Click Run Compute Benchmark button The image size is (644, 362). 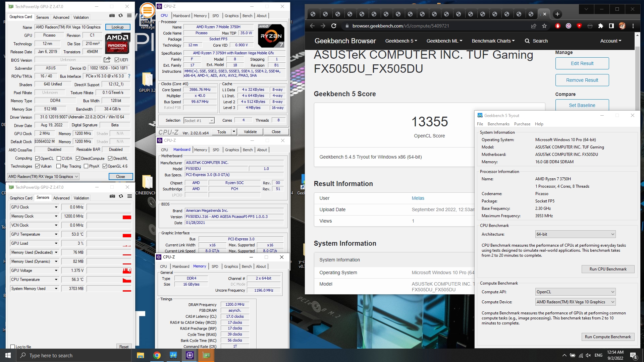(608, 337)
